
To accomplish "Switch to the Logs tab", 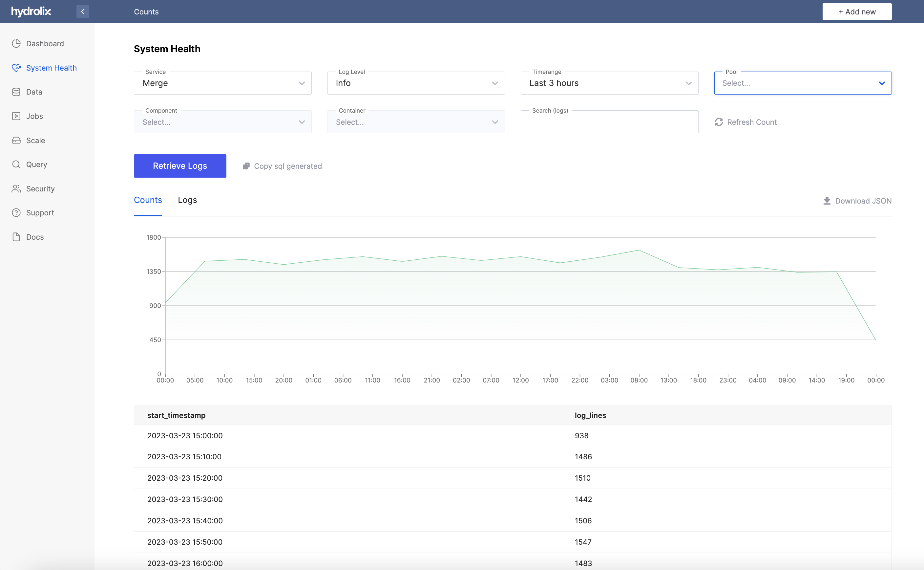I will (x=187, y=199).
